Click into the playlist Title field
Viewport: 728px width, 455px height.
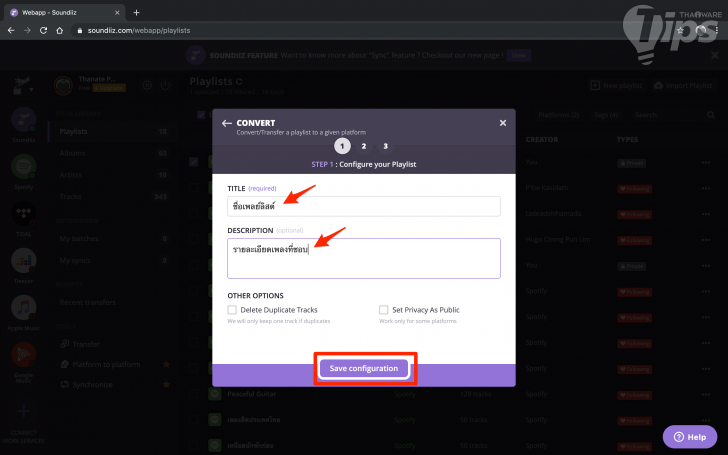pos(364,206)
